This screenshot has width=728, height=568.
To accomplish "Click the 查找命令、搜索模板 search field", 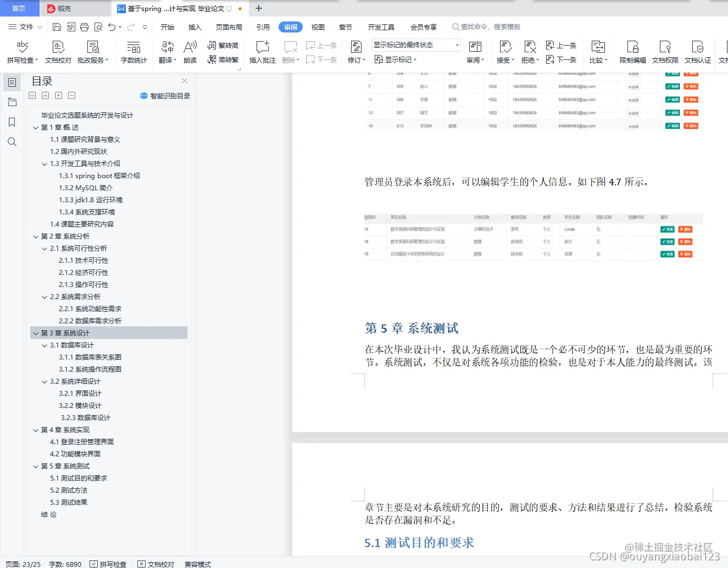I will 487,27.
